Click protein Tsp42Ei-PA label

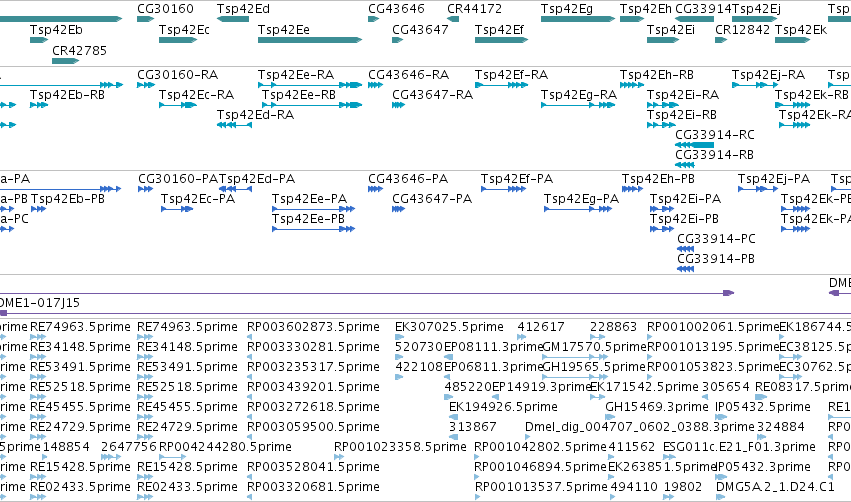[685, 199]
